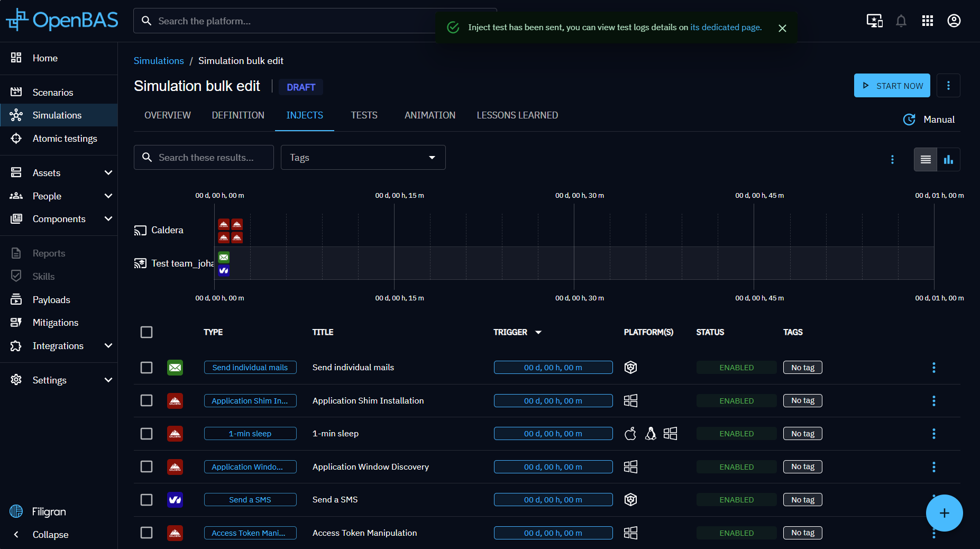980x549 pixels.
Task: Open kebab menu for Send individual mails row
Action: click(933, 368)
